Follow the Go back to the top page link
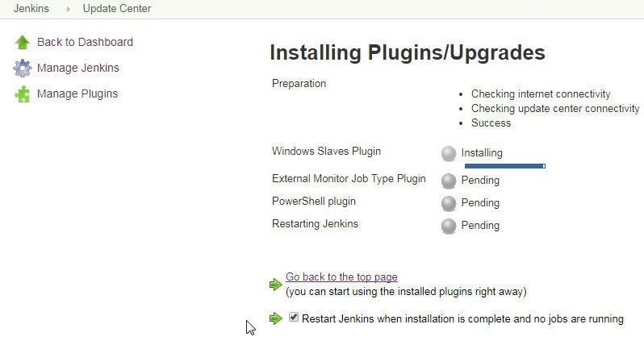644x341 pixels. [x=341, y=277]
